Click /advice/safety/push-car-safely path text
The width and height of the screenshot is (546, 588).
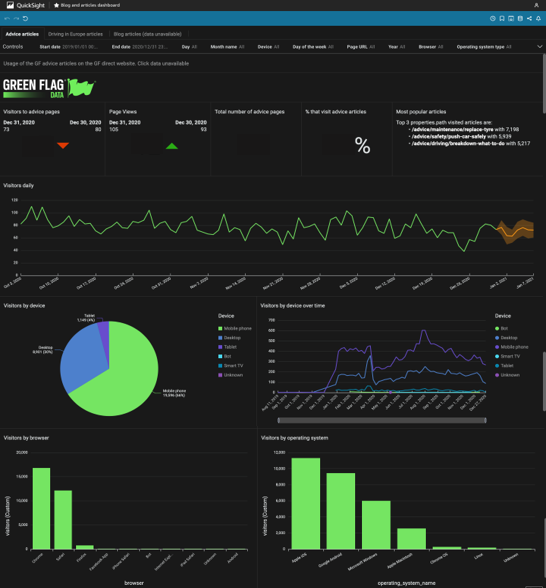coord(449,136)
